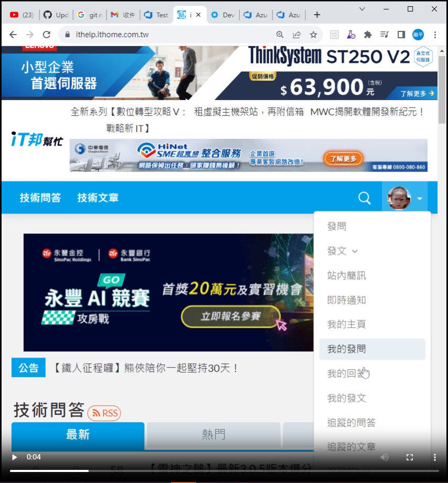
Task: Open the 鐵人征程囉 announcement link
Action: (144, 368)
